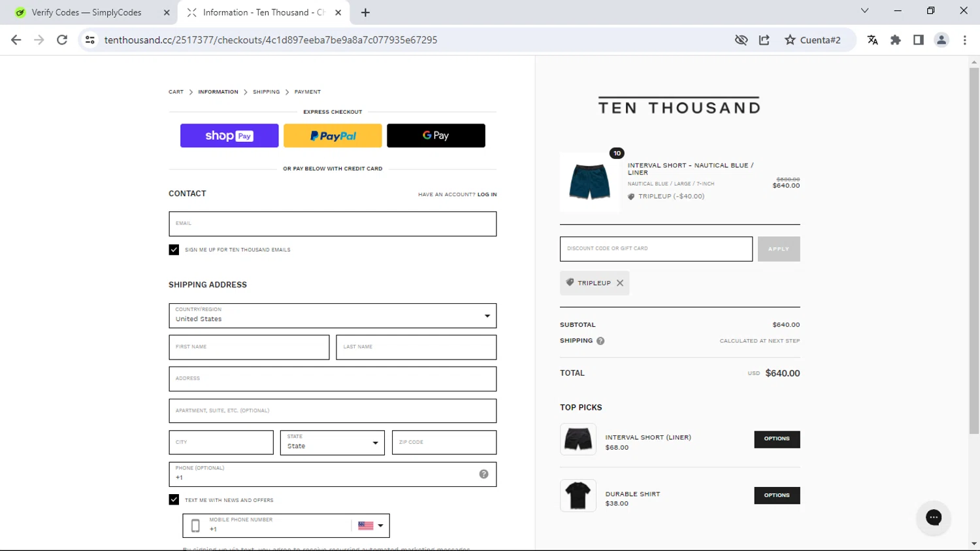Click Apply discount button
The width and height of the screenshot is (980, 551).
click(x=779, y=249)
